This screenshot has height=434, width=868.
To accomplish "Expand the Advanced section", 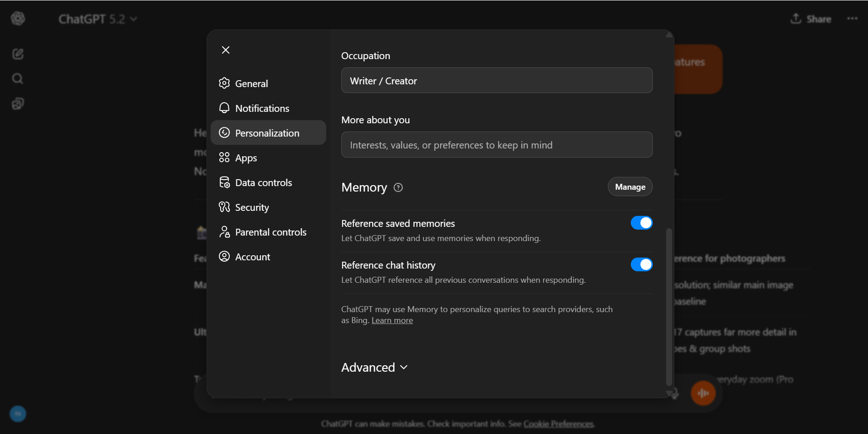I will click(x=374, y=368).
